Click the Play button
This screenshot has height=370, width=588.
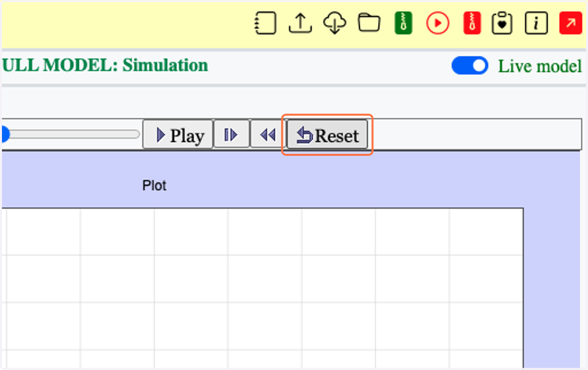(178, 135)
